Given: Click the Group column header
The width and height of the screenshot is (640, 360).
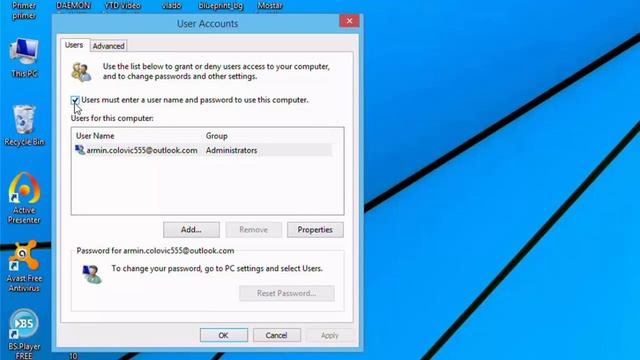Looking at the screenshot, I should tap(217, 136).
